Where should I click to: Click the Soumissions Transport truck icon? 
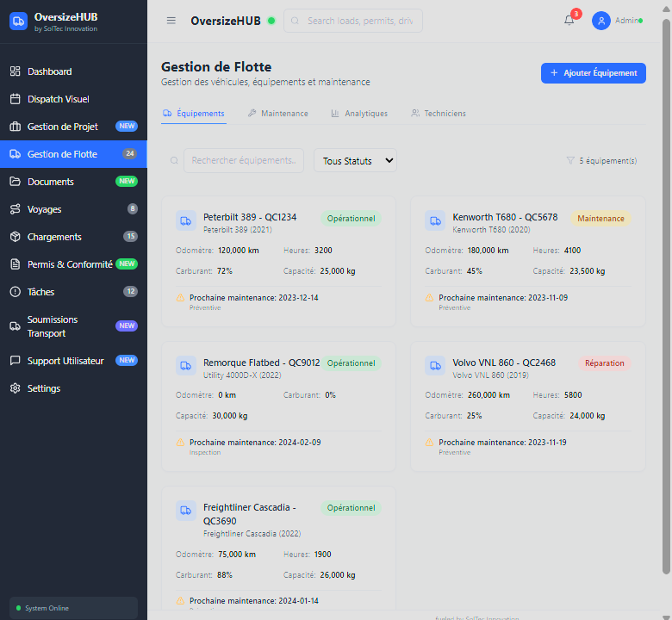[x=15, y=326]
